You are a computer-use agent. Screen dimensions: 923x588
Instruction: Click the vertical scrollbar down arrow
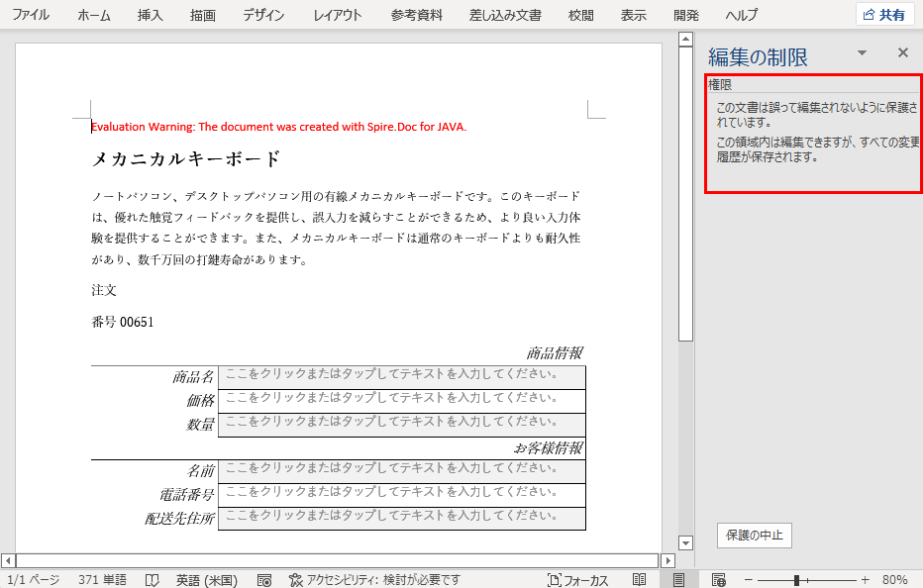[684, 542]
